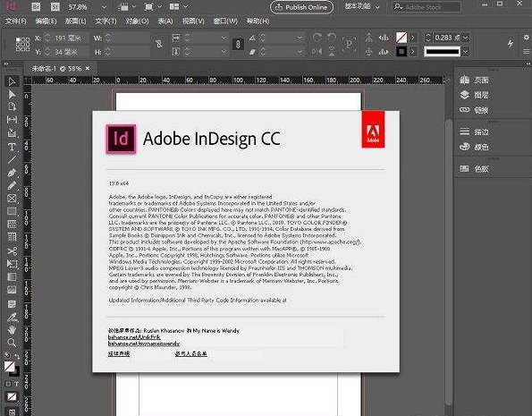Select the Note tool
This screenshot has height=416, width=532.
pyautogui.click(x=12, y=303)
